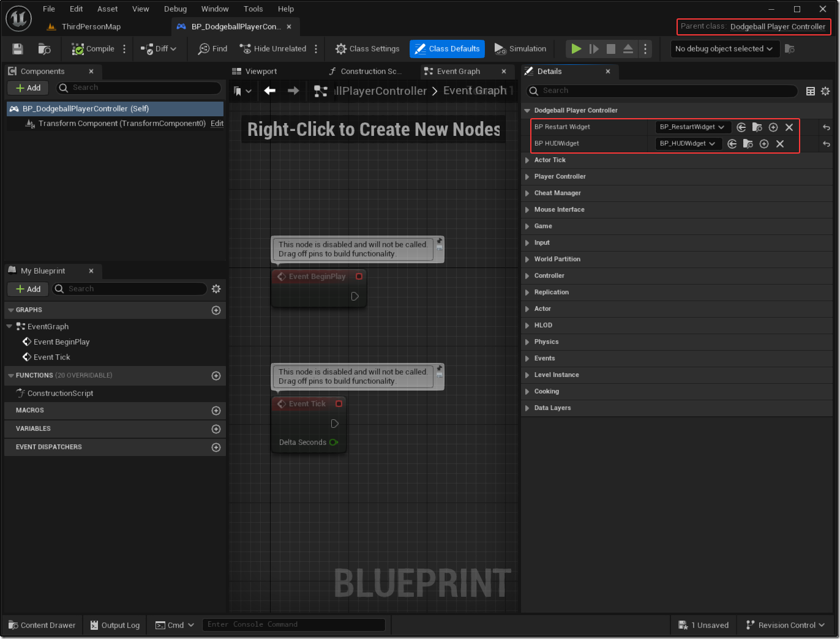Expand the Cheat Manager category

pos(527,193)
